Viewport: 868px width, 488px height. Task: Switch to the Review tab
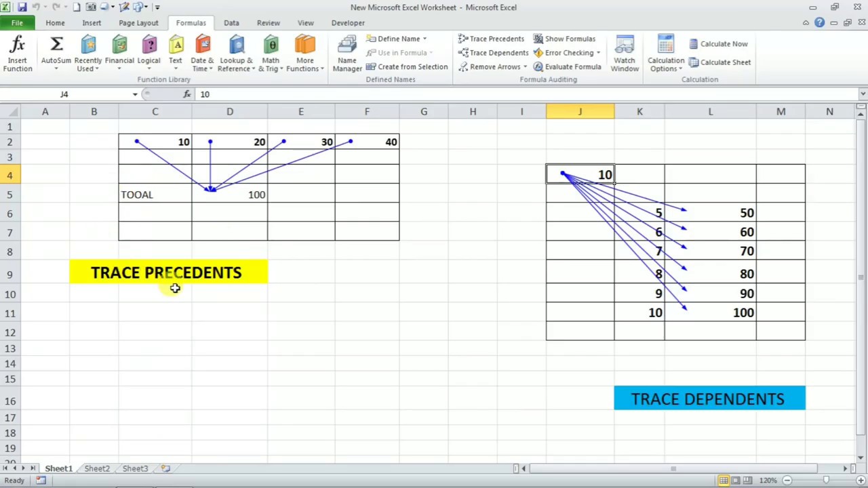pyautogui.click(x=268, y=22)
